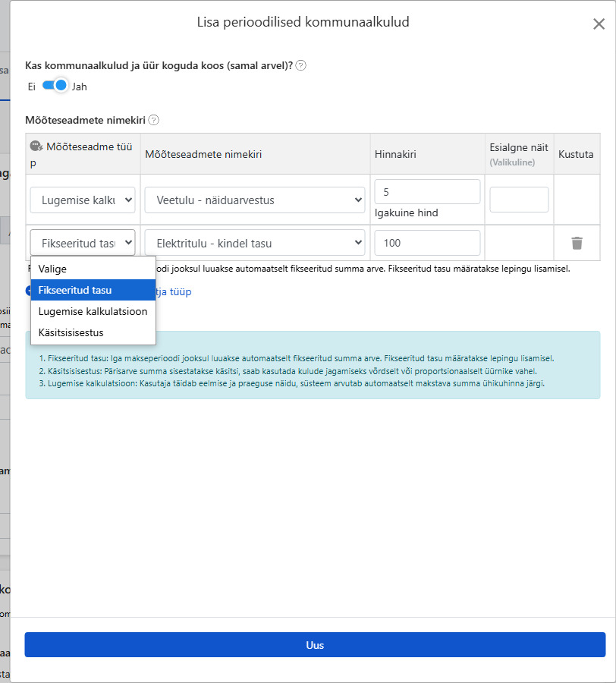Close the Lisa perioodilised kommunaalkulud dialog
Viewport: 616px width, 683px height.
(599, 24)
